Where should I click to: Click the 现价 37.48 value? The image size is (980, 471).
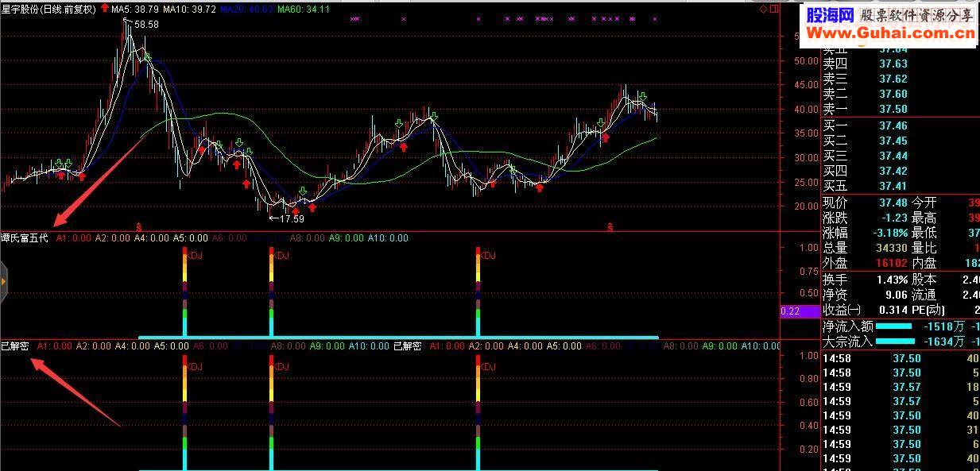[x=893, y=203]
